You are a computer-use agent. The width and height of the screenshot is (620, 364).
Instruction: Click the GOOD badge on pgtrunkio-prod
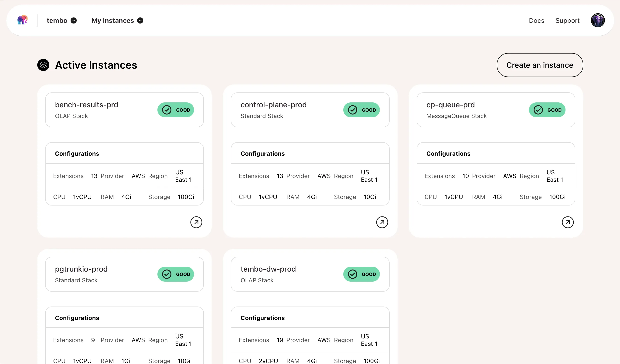point(176,274)
